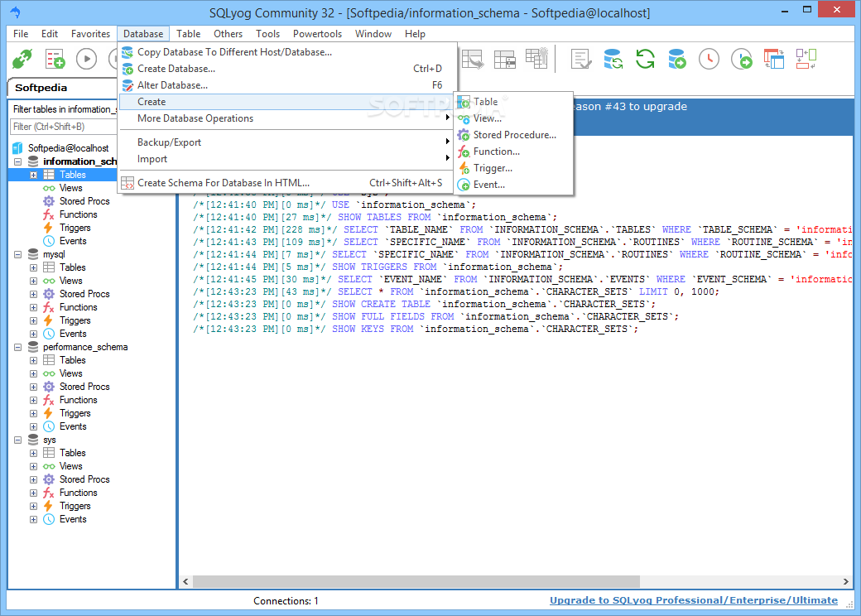Open the Tools menu
The width and height of the screenshot is (861, 616).
pos(268,34)
